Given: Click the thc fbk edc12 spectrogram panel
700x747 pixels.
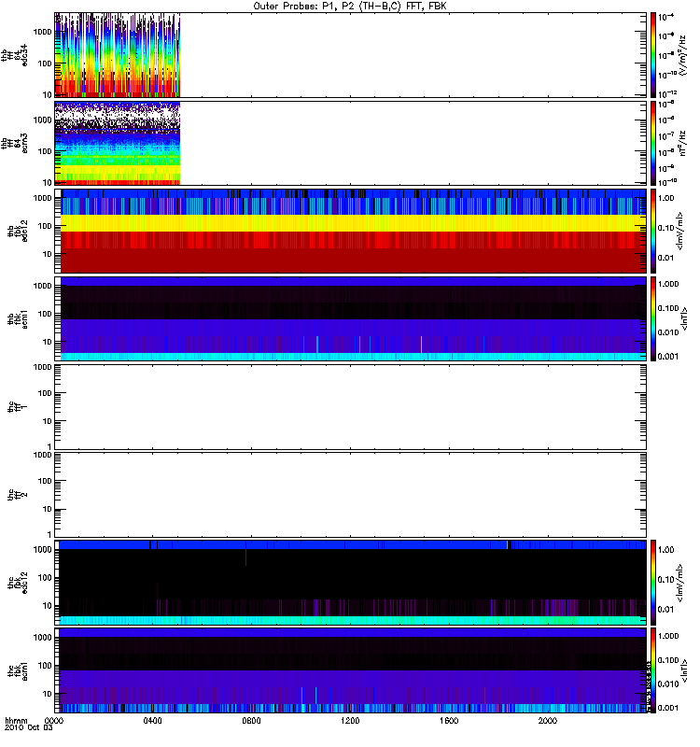Looking at the screenshot, I should tap(351, 583).
